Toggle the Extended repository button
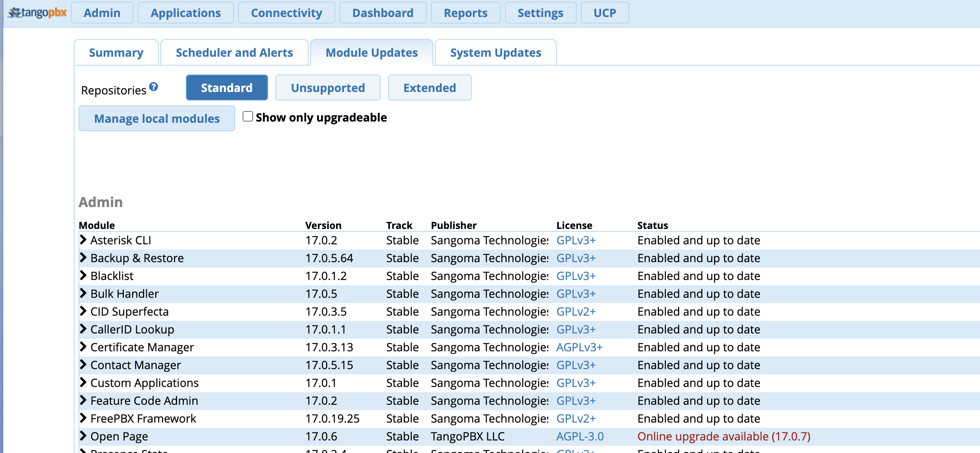The image size is (980, 453). coord(430,88)
